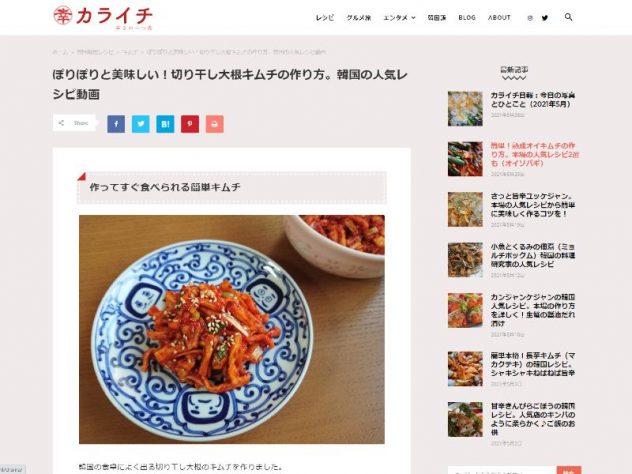632x474 pixels.
Task: Open the グルメ旅 menu item
Action: (358, 18)
